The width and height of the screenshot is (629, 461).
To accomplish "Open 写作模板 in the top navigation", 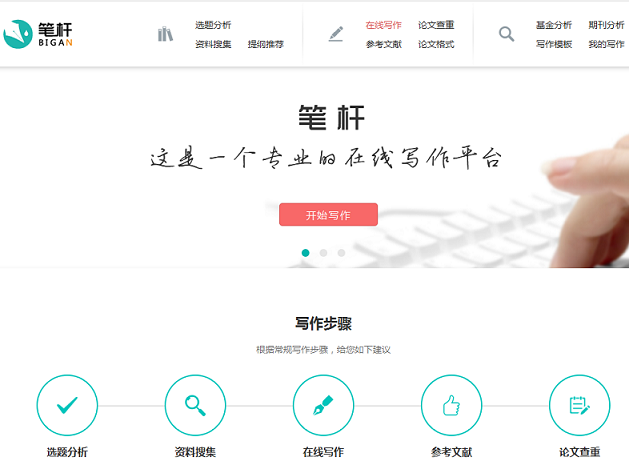I will (x=554, y=44).
